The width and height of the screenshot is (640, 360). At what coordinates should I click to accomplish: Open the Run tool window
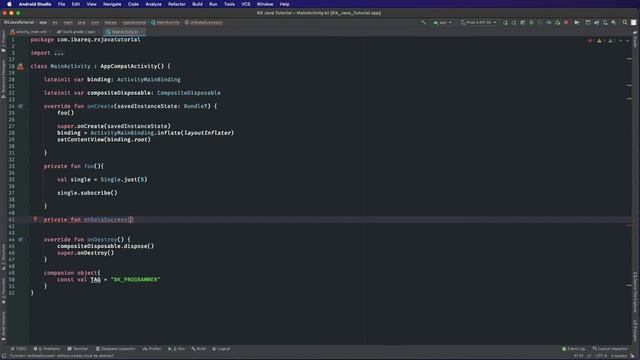coord(177,349)
